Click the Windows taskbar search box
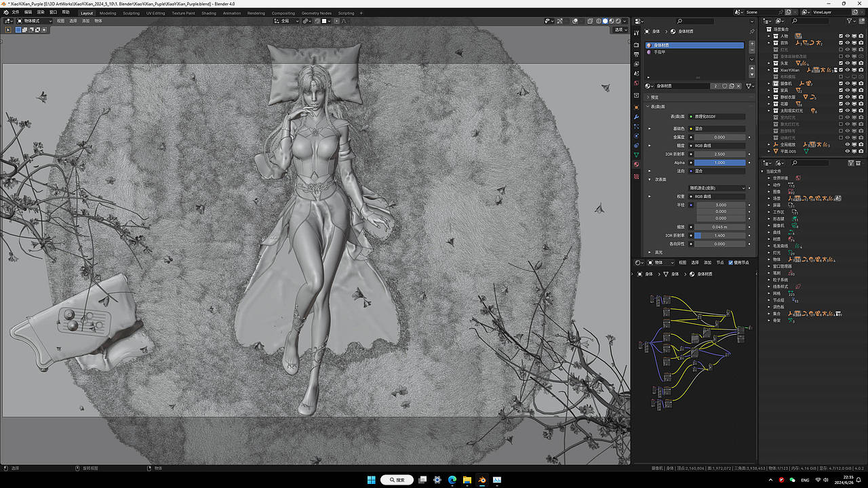 pyautogui.click(x=397, y=480)
